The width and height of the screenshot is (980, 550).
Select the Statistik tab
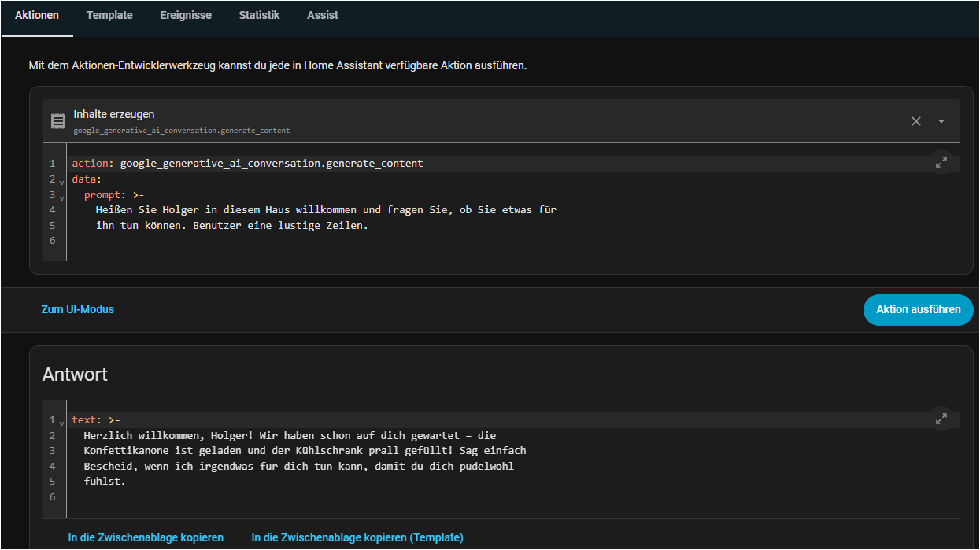click(x=259, y=16)
